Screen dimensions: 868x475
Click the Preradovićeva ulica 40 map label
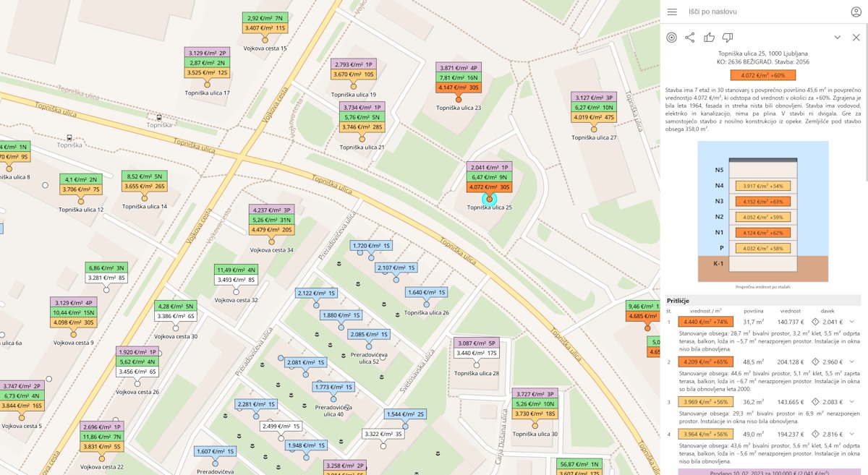tap(333, 410)
